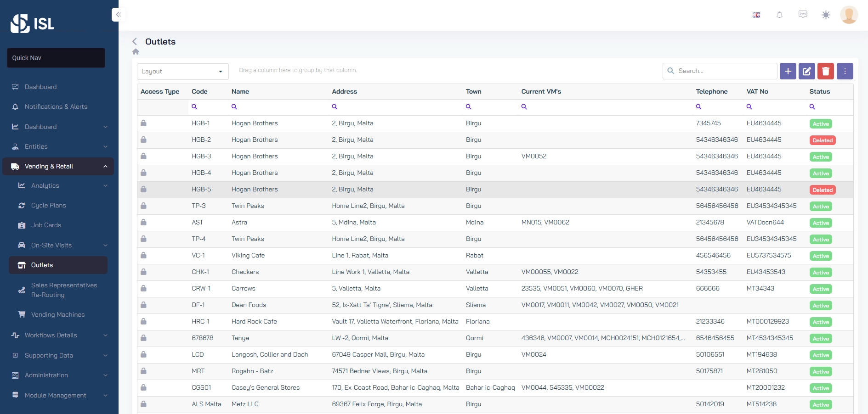
Task: Open the three-dot more options menu
Action: (x=845, y=71)
